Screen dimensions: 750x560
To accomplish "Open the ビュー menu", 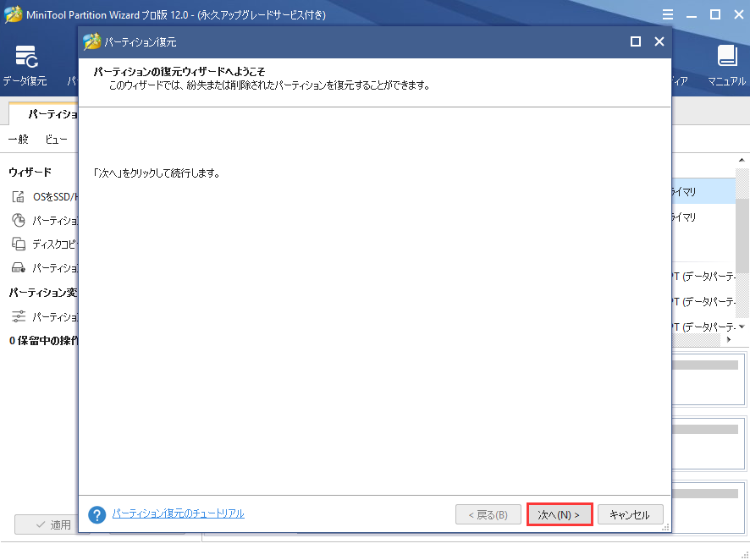I will pyautogui.click(x=57, y=139).
